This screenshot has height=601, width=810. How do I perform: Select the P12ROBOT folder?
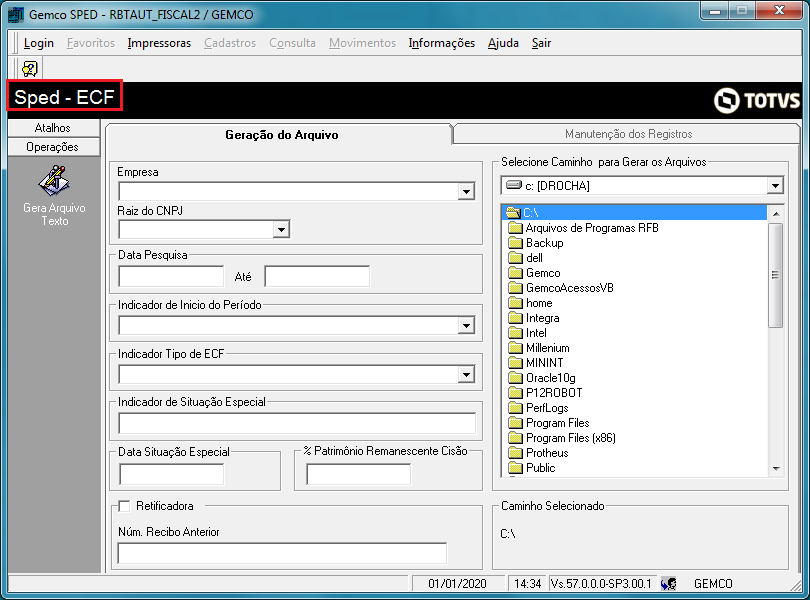click(546, 393)
